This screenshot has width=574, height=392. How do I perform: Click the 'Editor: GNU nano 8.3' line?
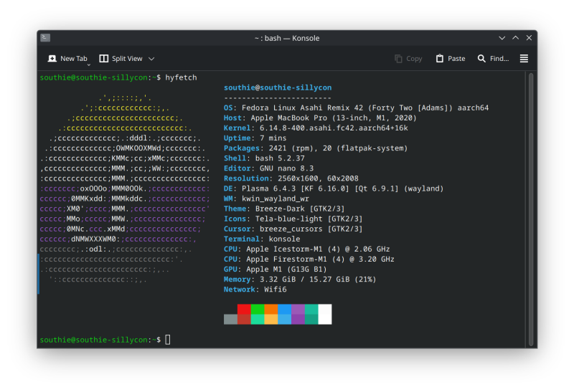(x=268, y=168)
